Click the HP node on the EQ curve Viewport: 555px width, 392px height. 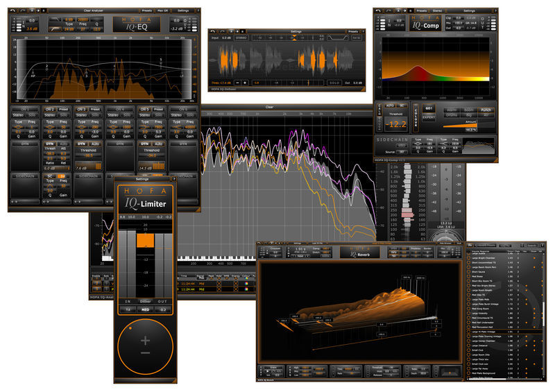33,75
